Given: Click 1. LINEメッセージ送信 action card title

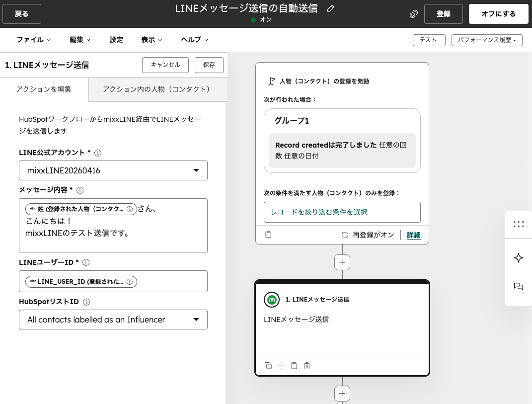Looking at the screenshot, I should coord(317,300).
